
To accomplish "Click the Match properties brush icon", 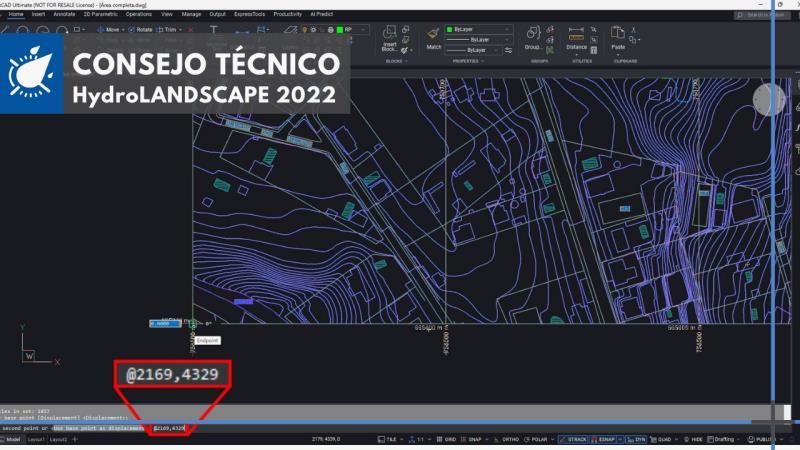I will tap(434, 34).
